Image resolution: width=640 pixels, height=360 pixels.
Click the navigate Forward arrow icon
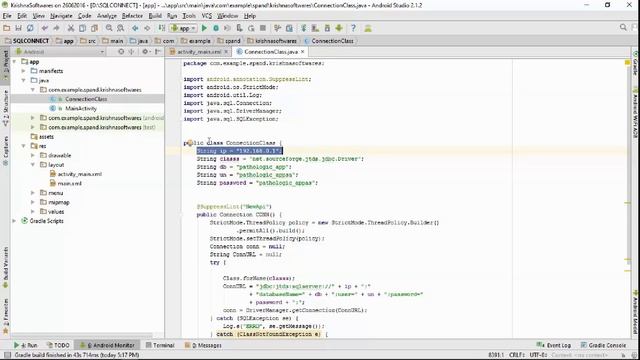click(x=147, y=28)
